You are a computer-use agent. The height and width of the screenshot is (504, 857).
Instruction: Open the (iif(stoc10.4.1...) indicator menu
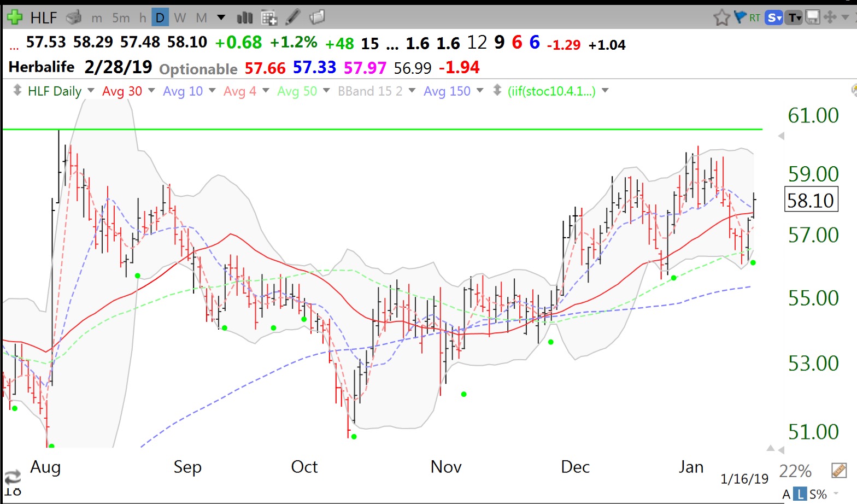coord(605,91)
